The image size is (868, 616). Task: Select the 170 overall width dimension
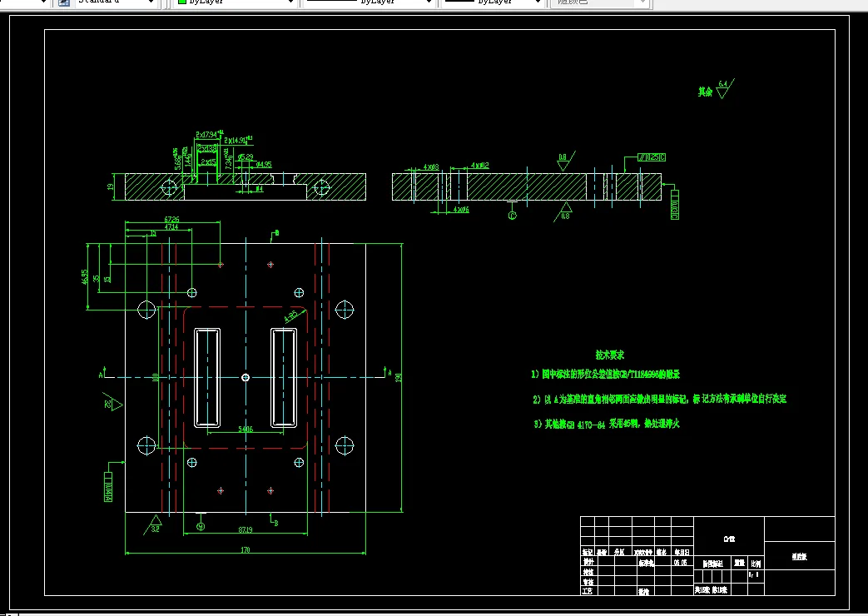tap(246, 550)
